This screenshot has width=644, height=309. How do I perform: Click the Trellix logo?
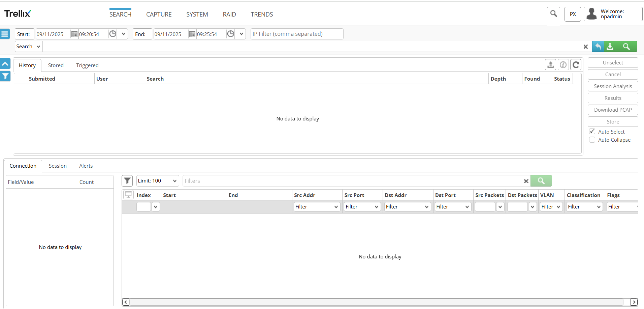pos(18,13)
